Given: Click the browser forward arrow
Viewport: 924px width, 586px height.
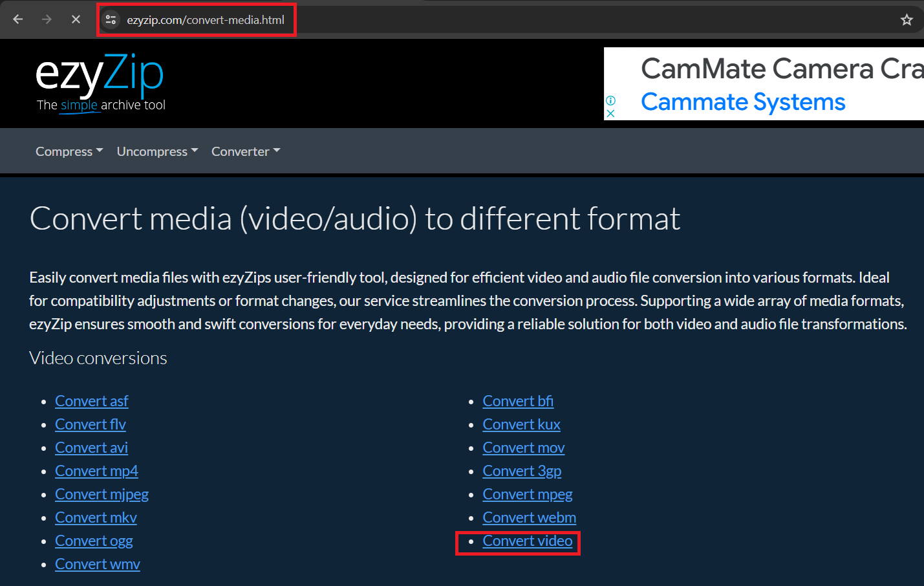Looking at the screenshot, I should pyautogui.click(x=46, y=19).
